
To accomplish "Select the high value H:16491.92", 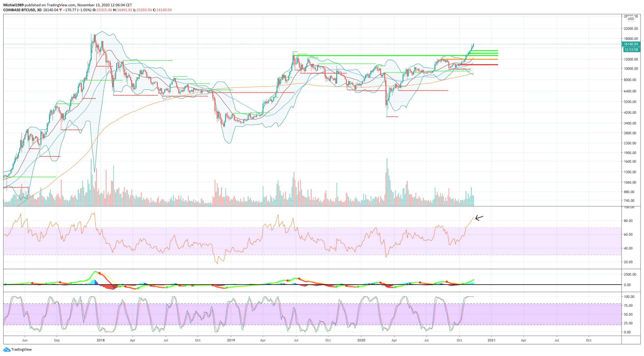I will click(122, 10).
